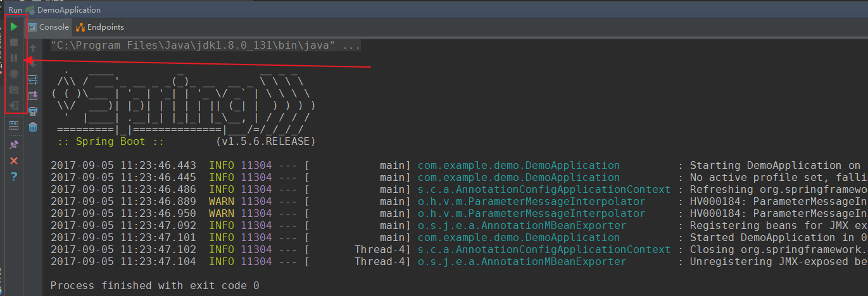868x296 pixels.
Task: Click the s.c.a.AnnotationConfigApplicationContext logger at 11:23:46.486
Action: pos(544,190)
